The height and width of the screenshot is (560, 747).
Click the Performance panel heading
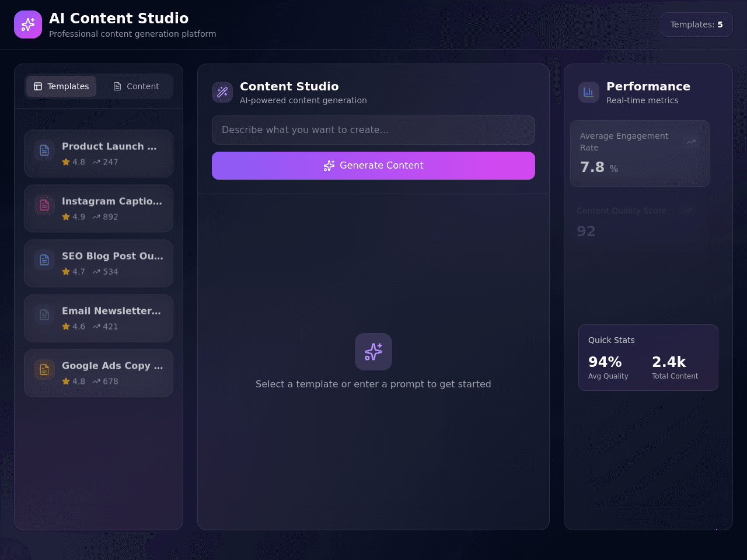coord(648,86)
